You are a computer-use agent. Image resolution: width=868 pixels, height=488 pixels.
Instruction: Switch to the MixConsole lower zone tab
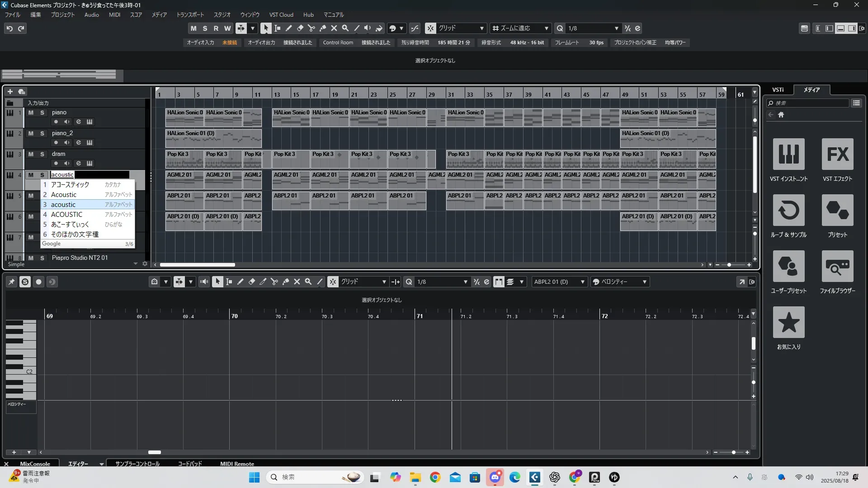point(35,464)
